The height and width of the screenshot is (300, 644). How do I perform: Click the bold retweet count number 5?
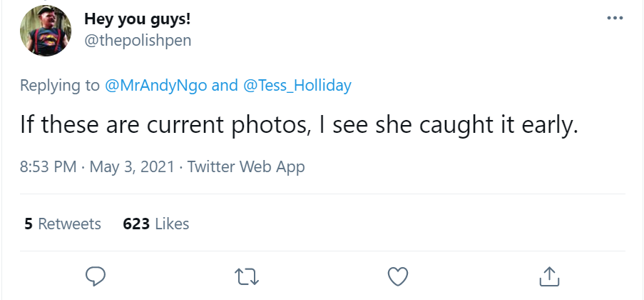tap(29, 224)
